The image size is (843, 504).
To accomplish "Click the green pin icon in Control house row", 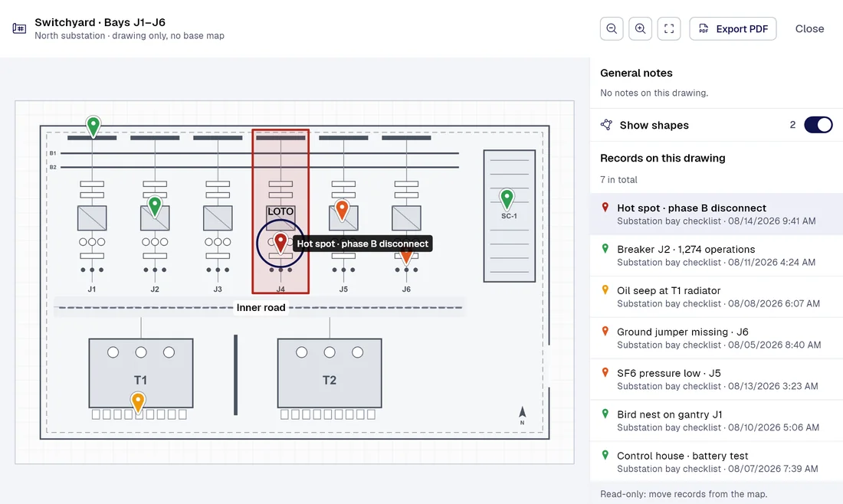I will click(x=605, y=455).
